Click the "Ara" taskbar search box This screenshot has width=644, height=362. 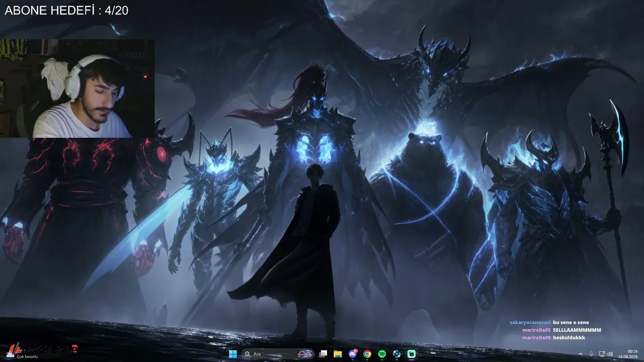[x=278, y=354]
